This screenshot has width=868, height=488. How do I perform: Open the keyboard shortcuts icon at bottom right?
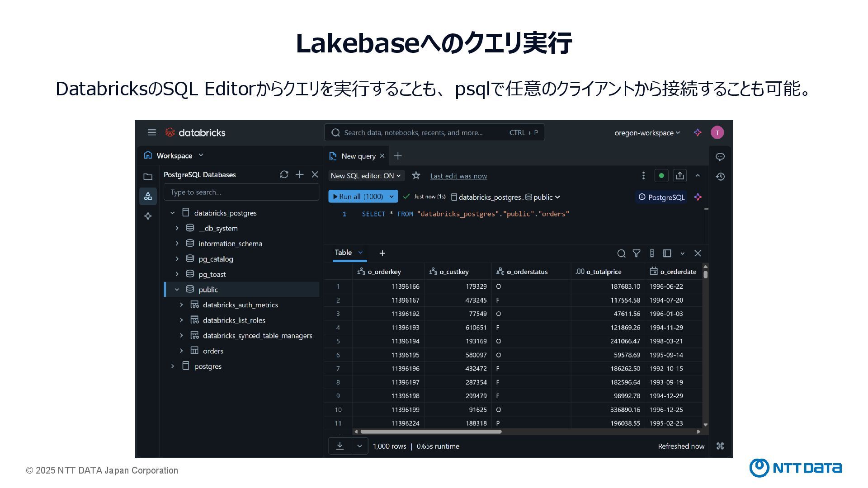click(x=720, y=446)
